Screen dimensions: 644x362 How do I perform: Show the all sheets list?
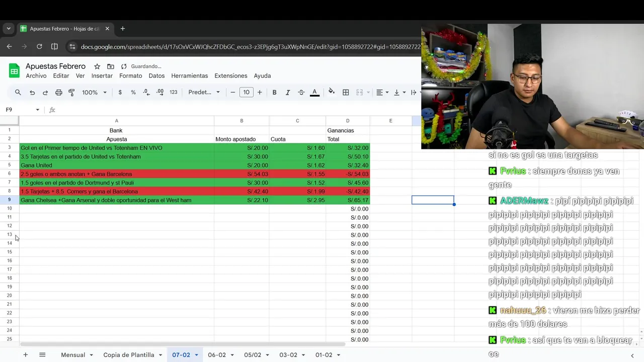click(42, 355)
